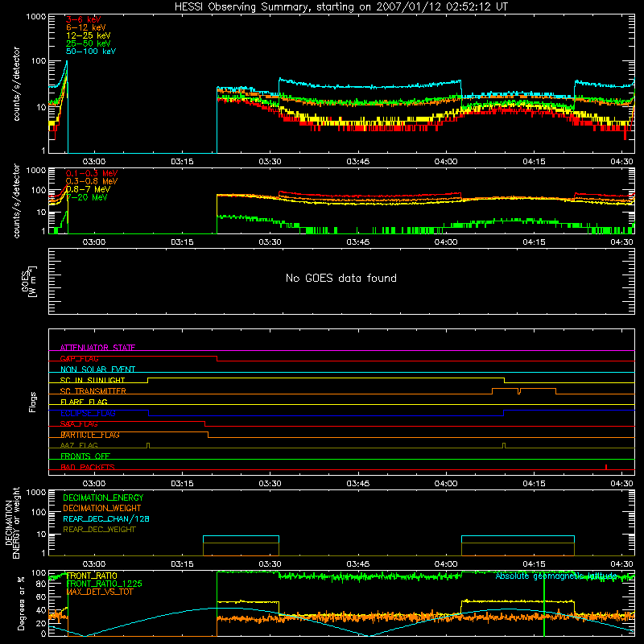Click the 7-20 MeV legend entry
This screenshot has height=644, width=644.
[87, 197]
